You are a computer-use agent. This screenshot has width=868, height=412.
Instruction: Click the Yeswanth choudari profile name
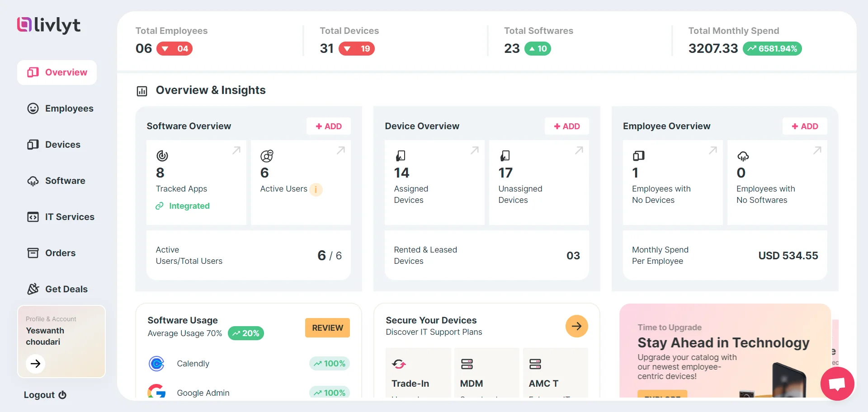point(45,336)
